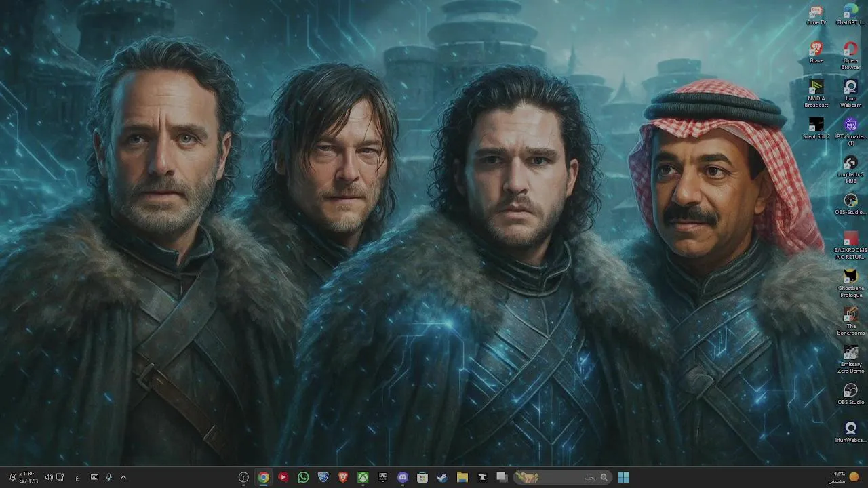
Task: Select the OBS Studio desktop shortcut
Action: point(850,394)
